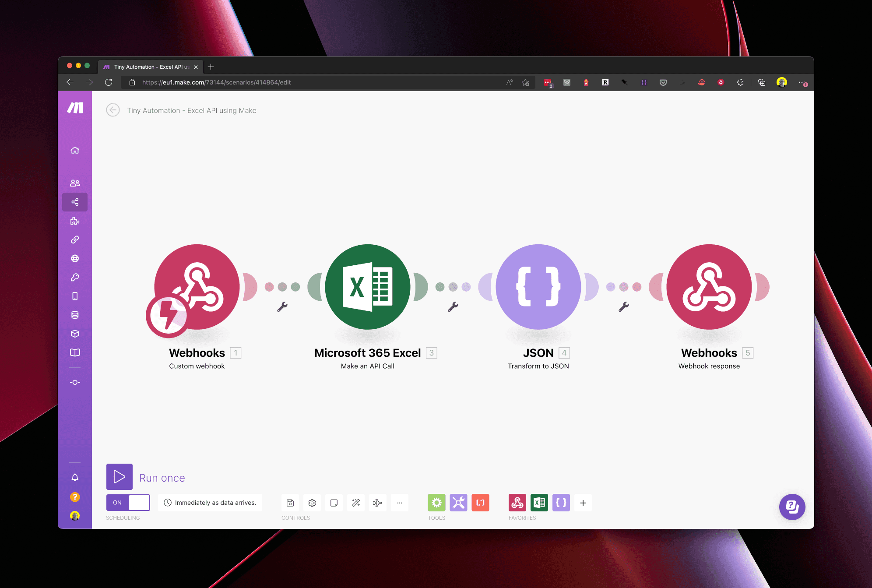Open purple Tools wrench-cross icon
Viewport: 872px width, 588px height.
[x=458, y=503]
